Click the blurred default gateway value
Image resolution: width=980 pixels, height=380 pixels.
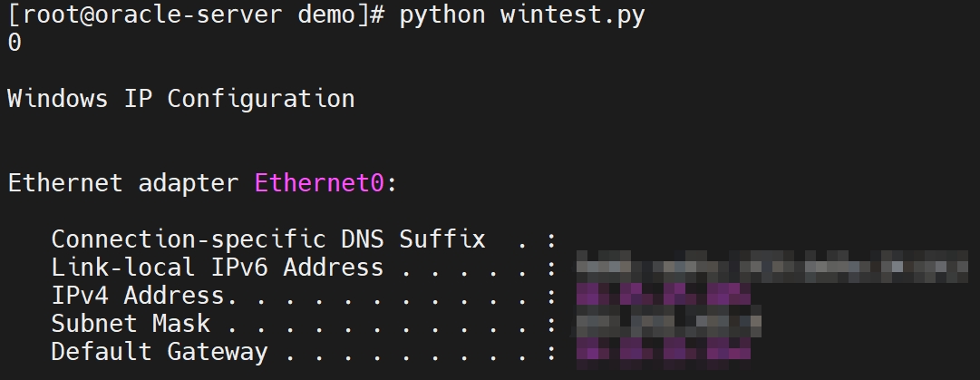tap(664, 352)
